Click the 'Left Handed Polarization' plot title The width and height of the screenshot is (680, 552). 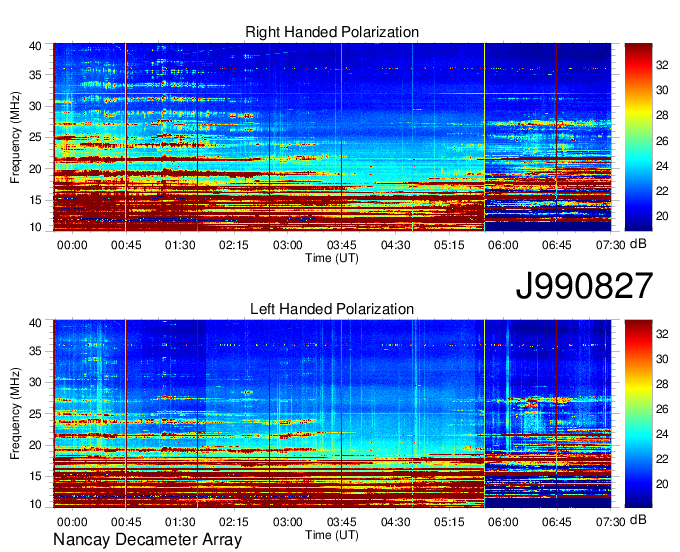tap(332, 309)
